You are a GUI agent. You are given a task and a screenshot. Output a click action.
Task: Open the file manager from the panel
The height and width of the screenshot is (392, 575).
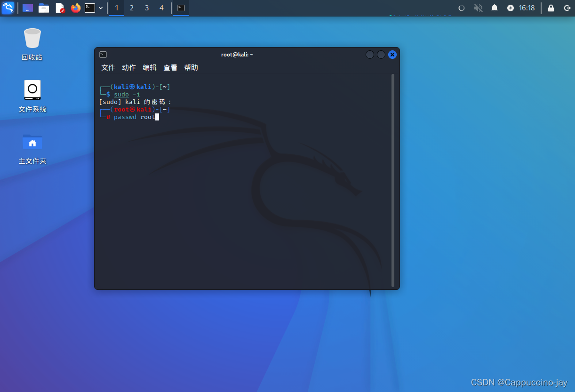pos(44,8)
